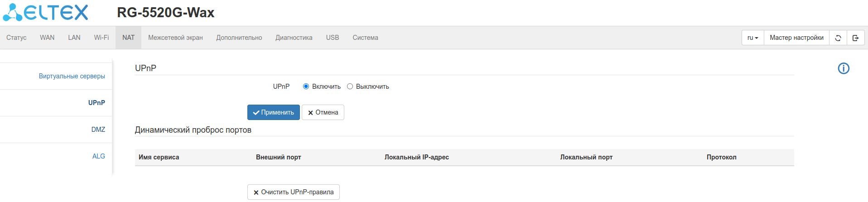Select the UPnP Выключить radio button
The height and width of the screenshot is (202, 868).
pos(350,87)
